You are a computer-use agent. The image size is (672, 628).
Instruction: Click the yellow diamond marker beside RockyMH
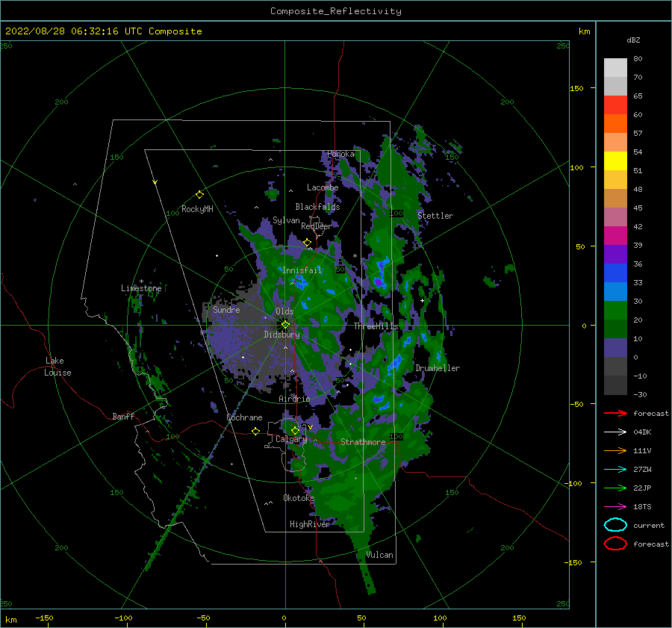click(x=199, y=195)
